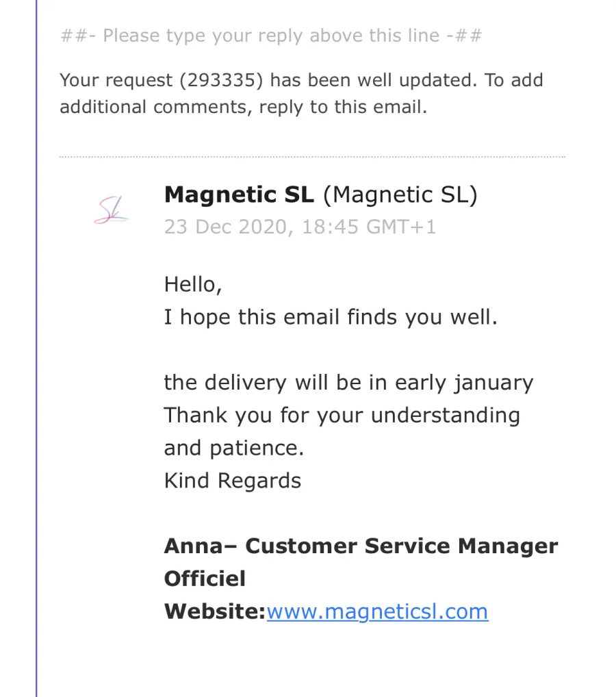This screenshot has width=616, height=697.
Task: Click the bold 'Officiel' word
Action: (205, 579)
